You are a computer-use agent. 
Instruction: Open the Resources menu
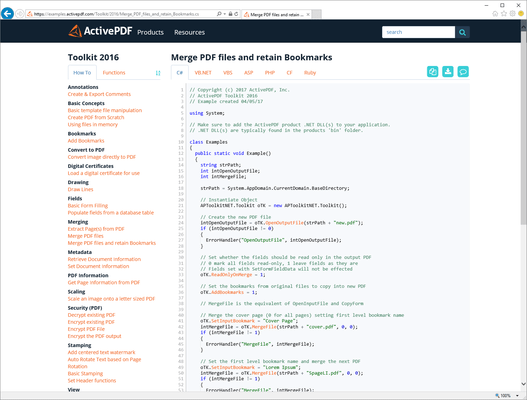pos(189,32)
